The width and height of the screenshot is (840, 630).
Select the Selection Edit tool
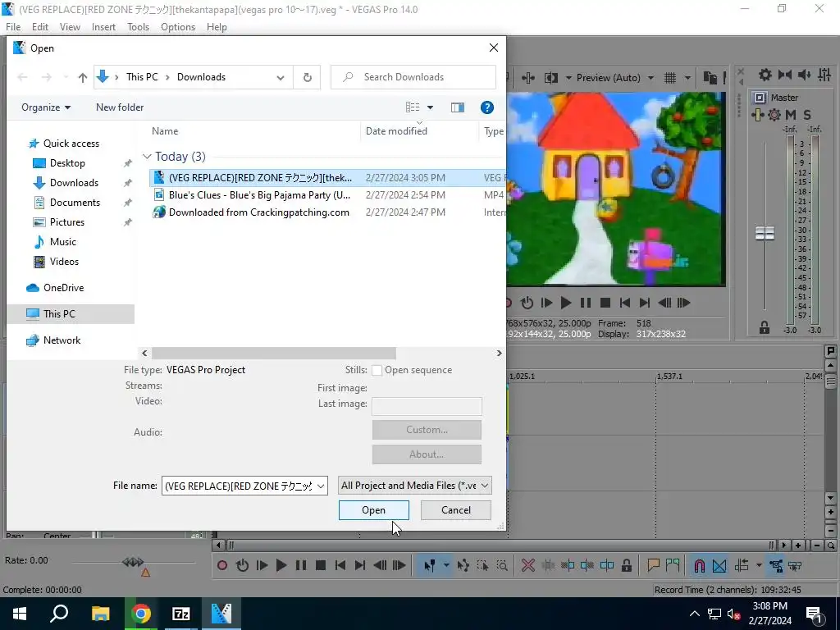pos(482,565)
